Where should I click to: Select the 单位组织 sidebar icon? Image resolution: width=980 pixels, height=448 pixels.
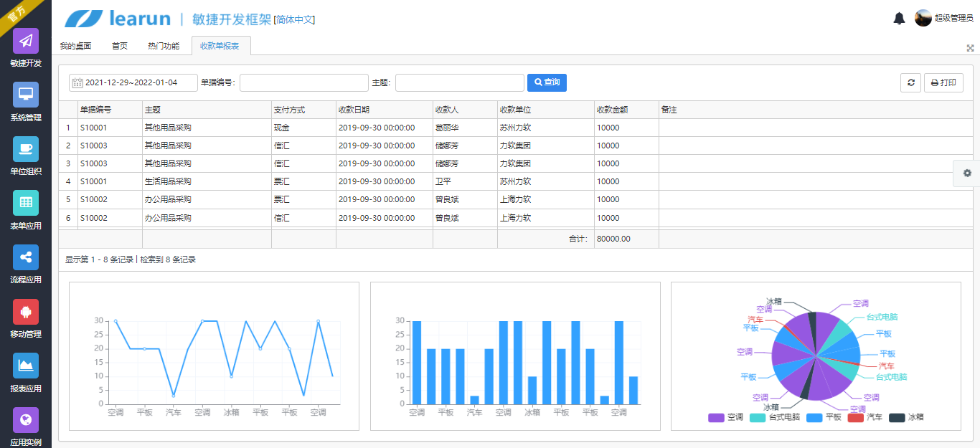[25, 151]
